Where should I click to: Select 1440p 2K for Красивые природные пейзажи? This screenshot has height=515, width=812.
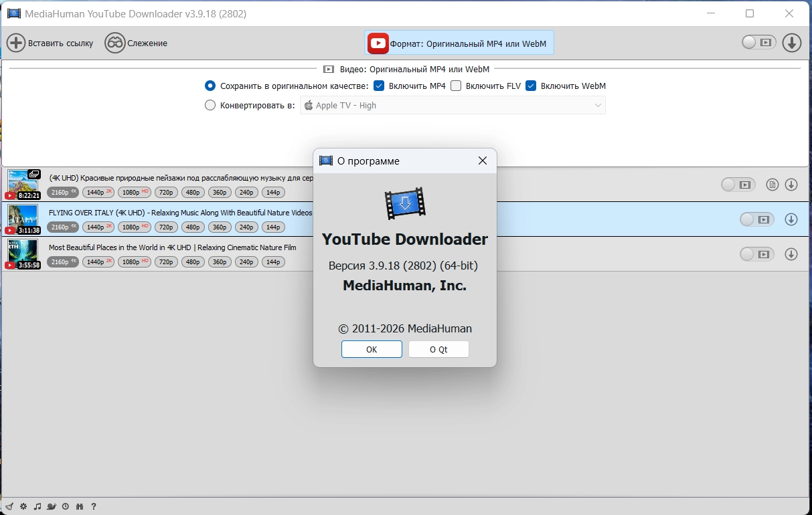(98, 192)
